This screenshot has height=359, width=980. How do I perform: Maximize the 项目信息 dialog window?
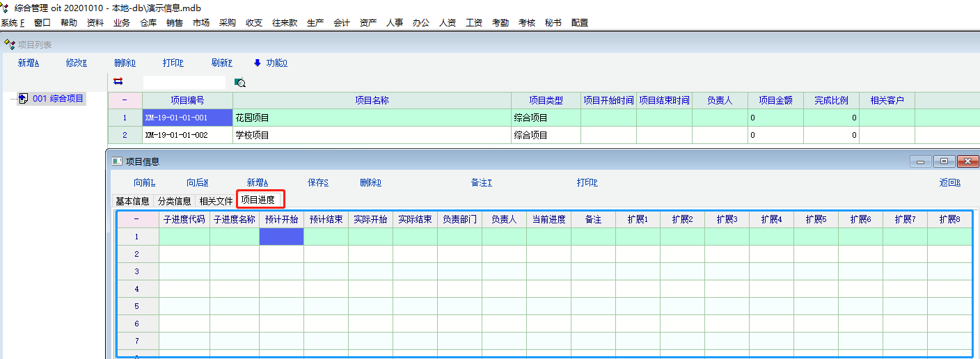944,161
